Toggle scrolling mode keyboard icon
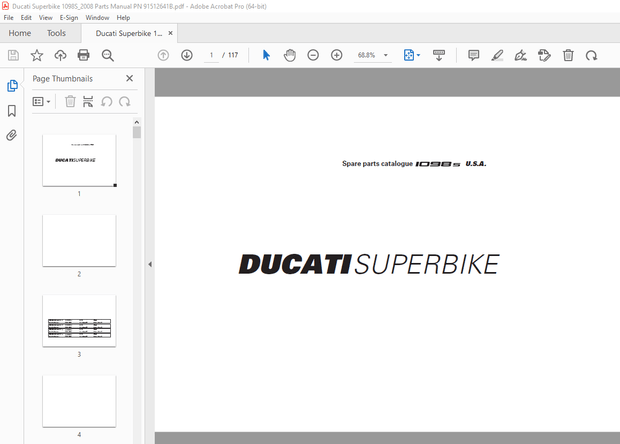The image size is (620, 444). click(439, 55)
